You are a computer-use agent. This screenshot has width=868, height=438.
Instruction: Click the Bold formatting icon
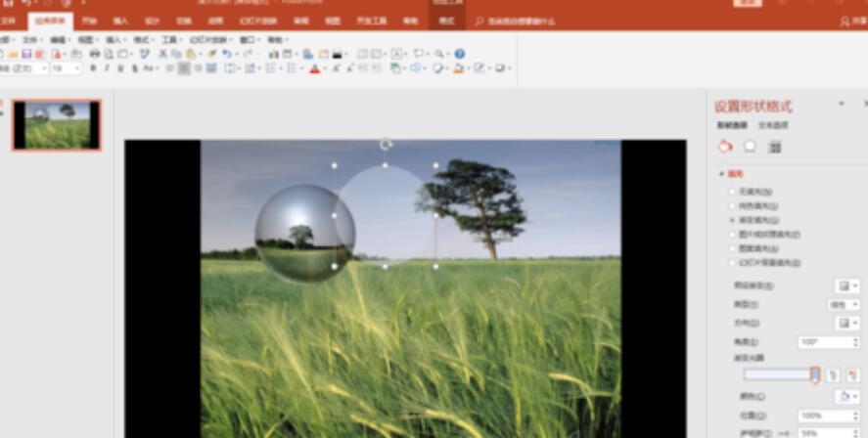[93, 68]
